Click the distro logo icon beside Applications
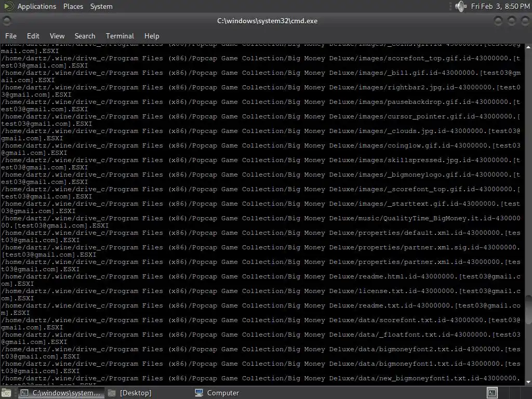 8,6
